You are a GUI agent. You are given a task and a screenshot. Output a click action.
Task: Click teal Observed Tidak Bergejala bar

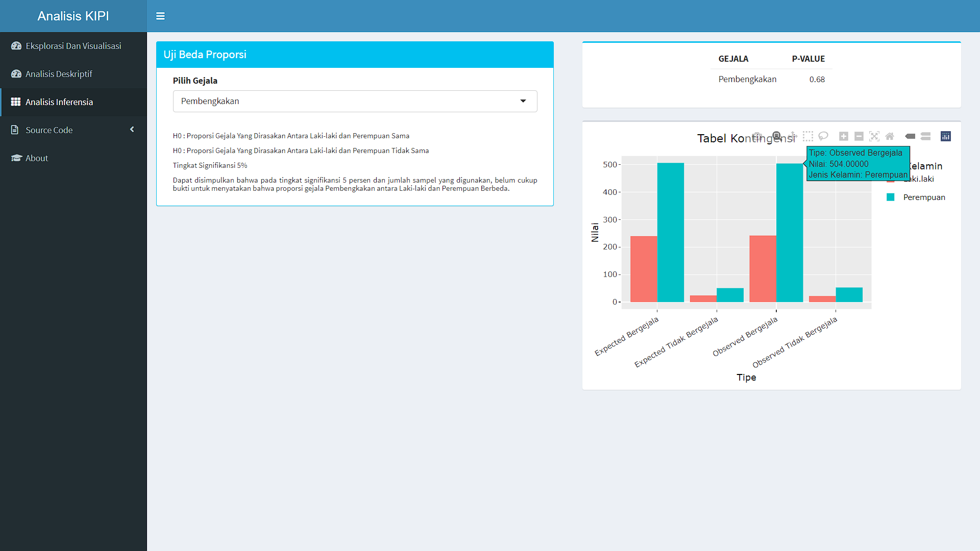click(x=849, y=295)
